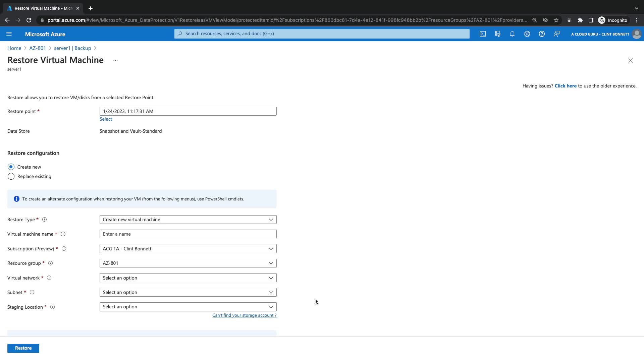644x362 pixels.
Task: Open portal Settings gear
Action: (527, 34)
